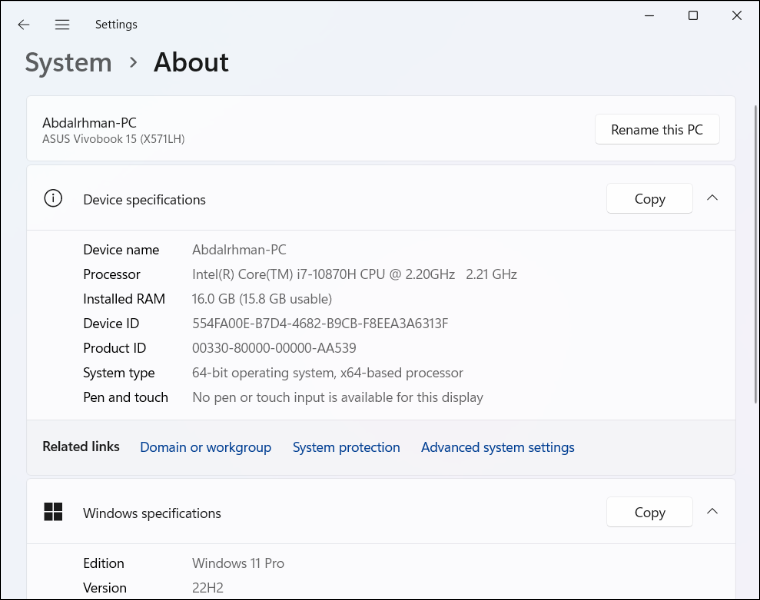Click the Settings window title
Image resolution: width=760 pixels, height=600 pixels.
(x=116, y=25)
